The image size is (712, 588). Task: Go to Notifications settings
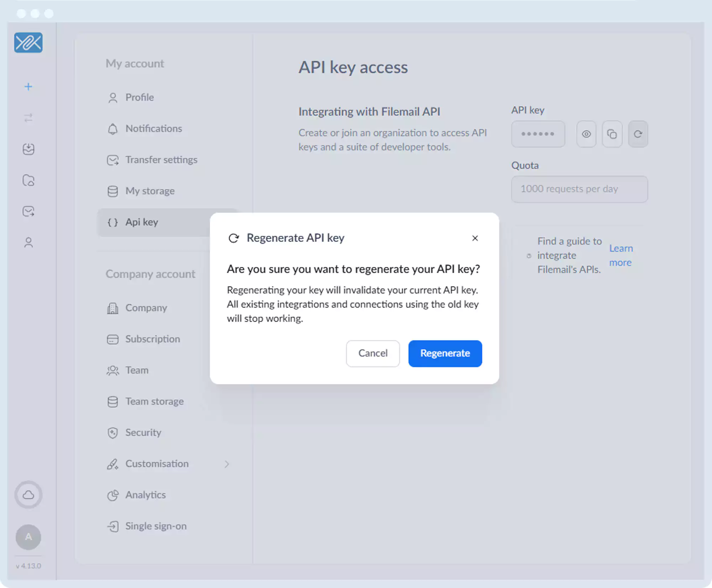(x=153, y=128)
